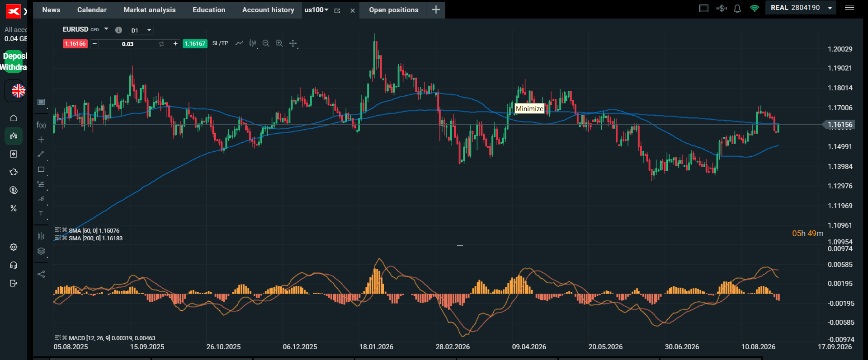Switch to the Market analysis tab

point(150,10)
